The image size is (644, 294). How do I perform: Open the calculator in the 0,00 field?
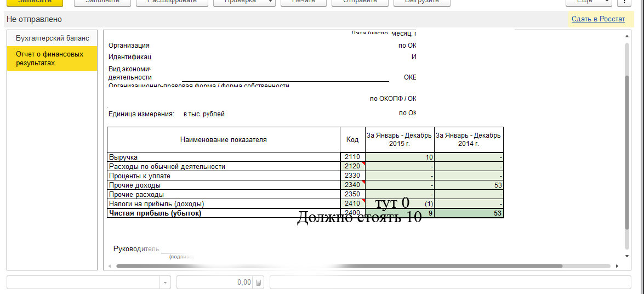point(258,282)
